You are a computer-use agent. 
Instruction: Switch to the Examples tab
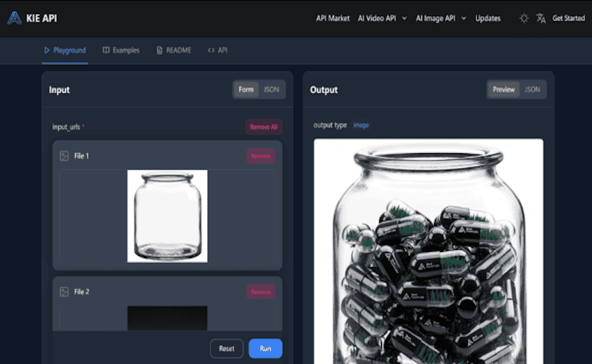tap(121, 50)
